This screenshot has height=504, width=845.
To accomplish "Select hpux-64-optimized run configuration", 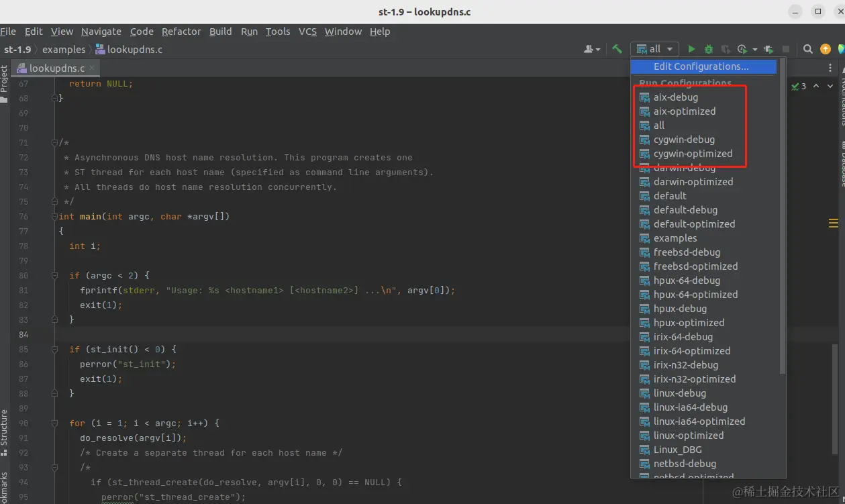I will 703,295.
